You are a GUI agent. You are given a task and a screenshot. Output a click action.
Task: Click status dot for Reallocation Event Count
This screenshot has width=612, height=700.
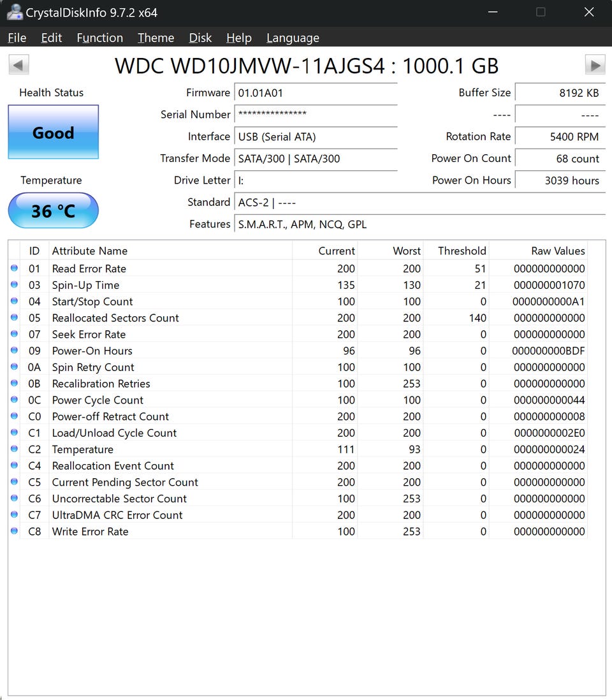14,465
